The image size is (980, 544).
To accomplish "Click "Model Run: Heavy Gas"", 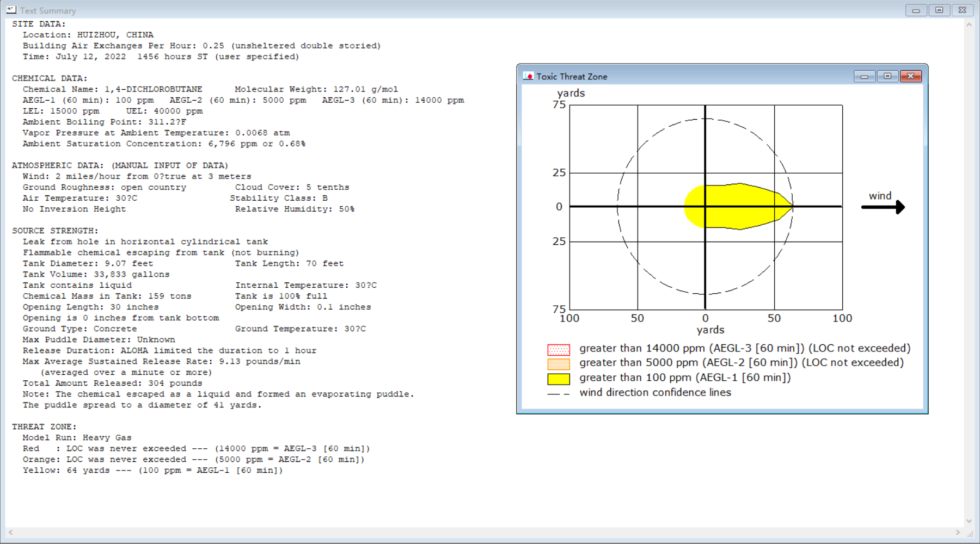I will (77, 437).
